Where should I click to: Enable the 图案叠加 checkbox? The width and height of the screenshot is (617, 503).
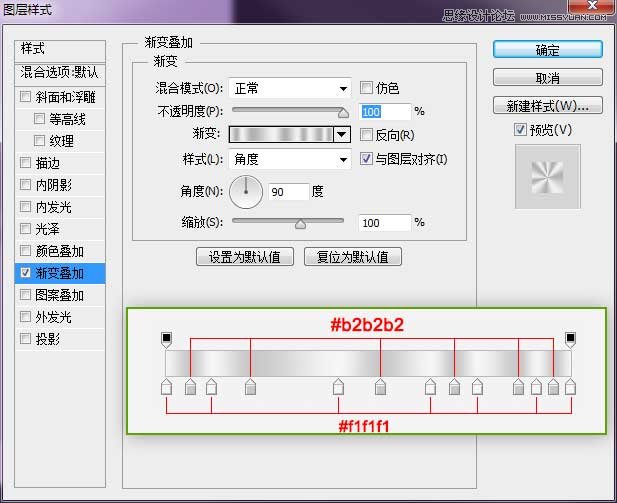(x=25, y=294)
